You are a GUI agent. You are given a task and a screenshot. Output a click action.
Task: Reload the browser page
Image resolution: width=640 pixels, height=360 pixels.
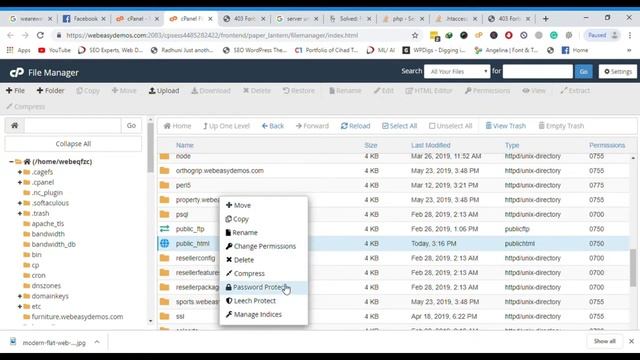tap(40, 36)
